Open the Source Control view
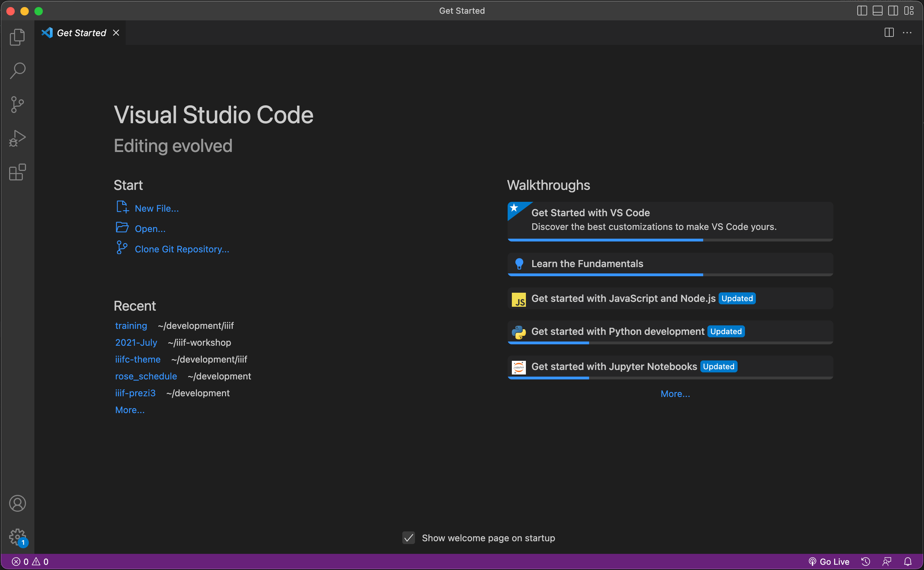The image size is (924, 570). click(x=17, y=105)
